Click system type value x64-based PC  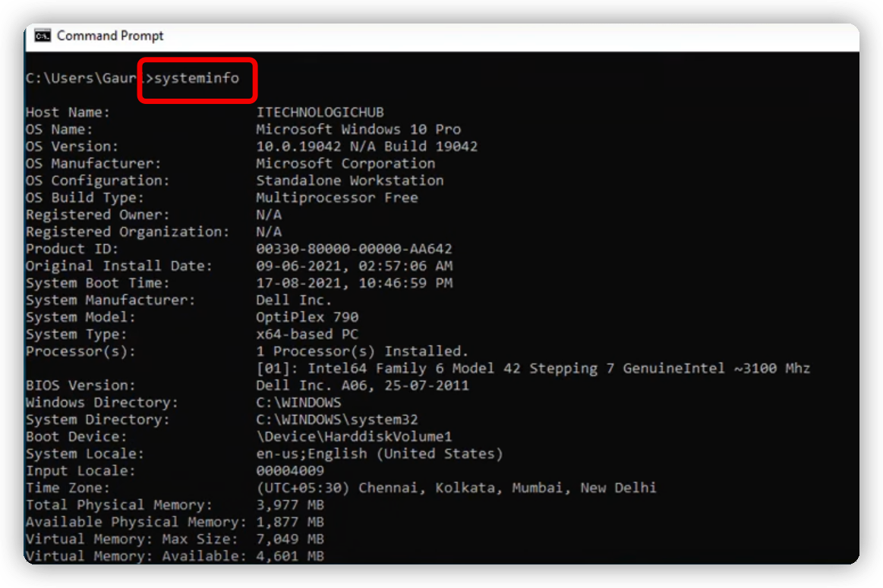click(307, 335)
